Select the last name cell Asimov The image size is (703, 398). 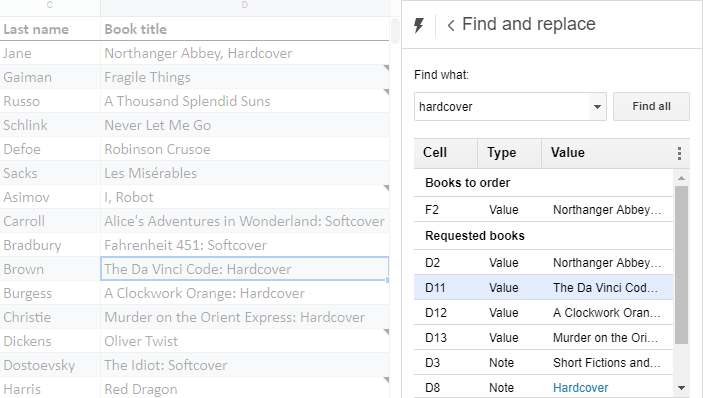pyautogui.click(x=50, y=197)
